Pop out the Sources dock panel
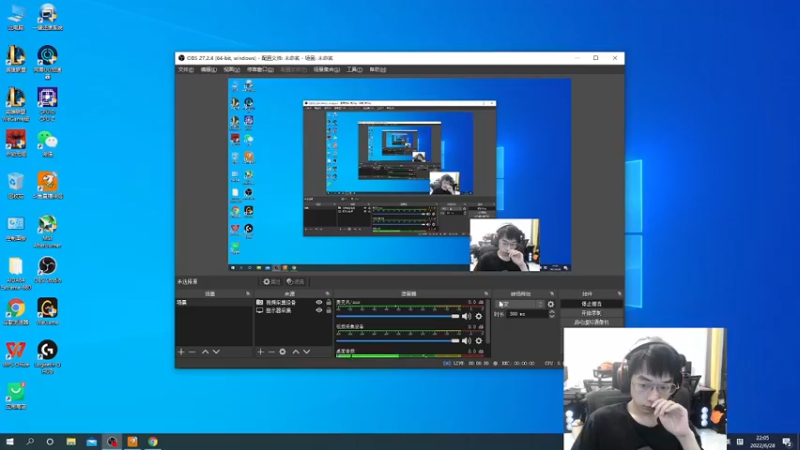The image size is (800, 450). (328, 294)
